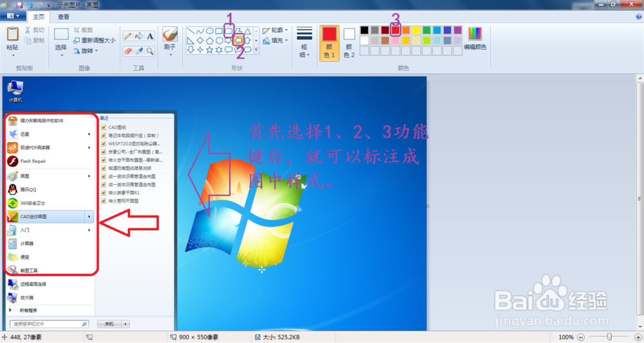This screenshot has height=343, width=644.
Task: Select the Eraser tool
Action: pos(128,51)
